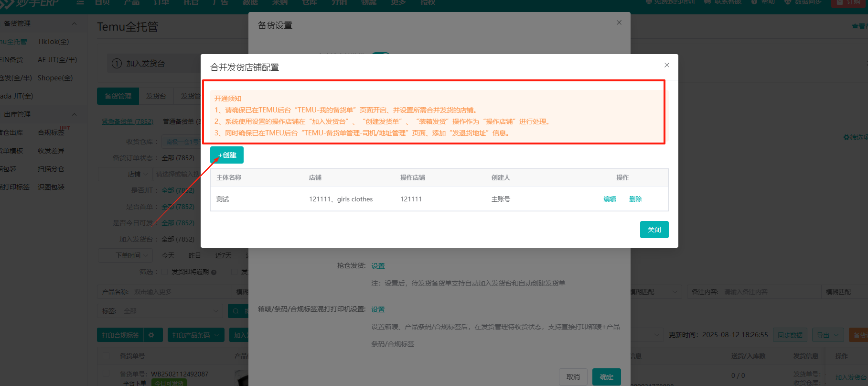Image resolution: width=868 pixels, height=386 pixels.
Task: Open 抢仓发货 设置 link
Action: [378, 266]
